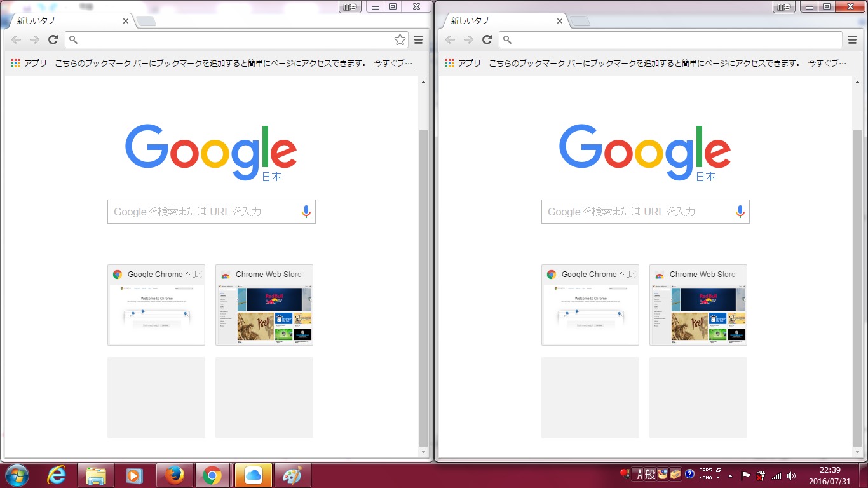Open Windows Media Player from the taskbar

pyautogui.click(x=135, y=475)
